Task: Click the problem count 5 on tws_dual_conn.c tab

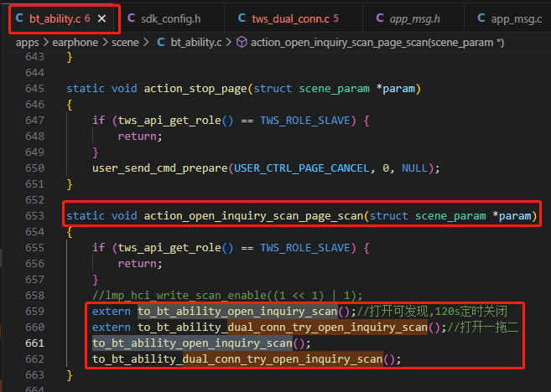Action: pos(336,18)
